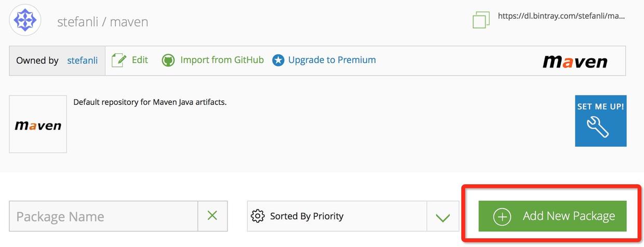Open the stefanli owner profile link
The image size is (644, 247).
pyautogui.click(x=82, y=60)
